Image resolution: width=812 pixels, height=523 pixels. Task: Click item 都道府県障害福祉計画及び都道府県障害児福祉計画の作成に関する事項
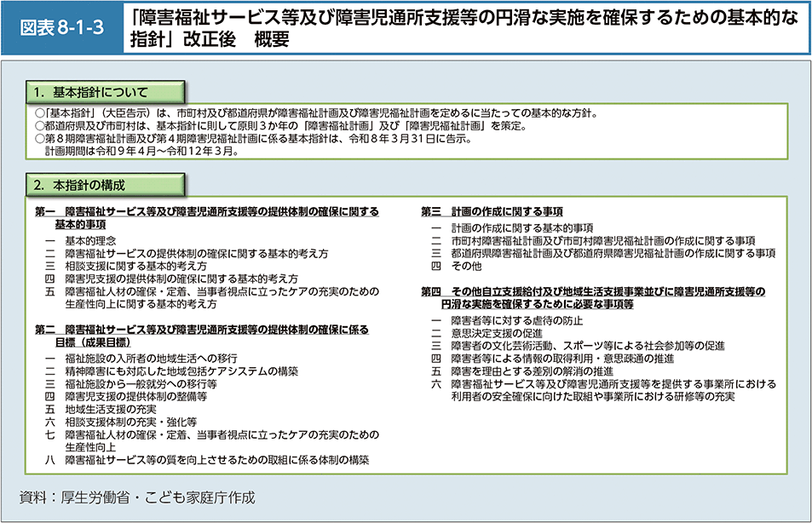pos(613,253)
